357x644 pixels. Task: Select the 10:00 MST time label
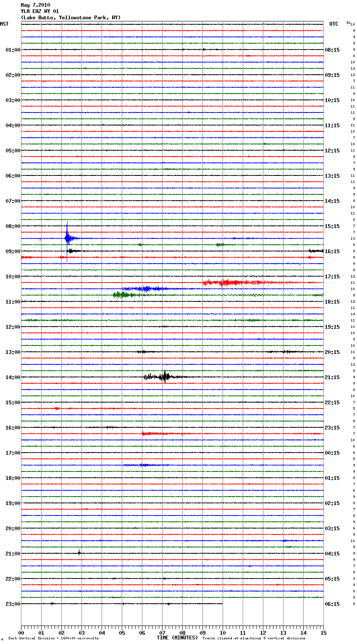pos(13,277)
